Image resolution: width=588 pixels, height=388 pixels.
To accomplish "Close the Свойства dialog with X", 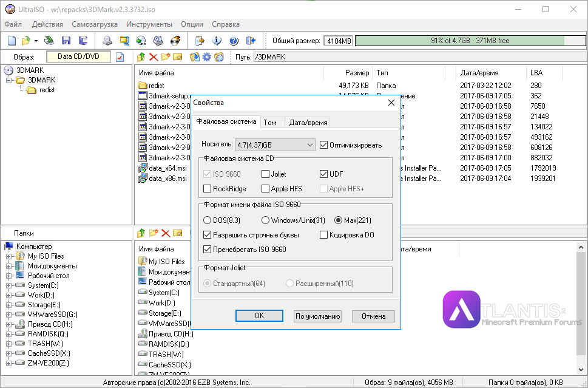I will (391, 103).
